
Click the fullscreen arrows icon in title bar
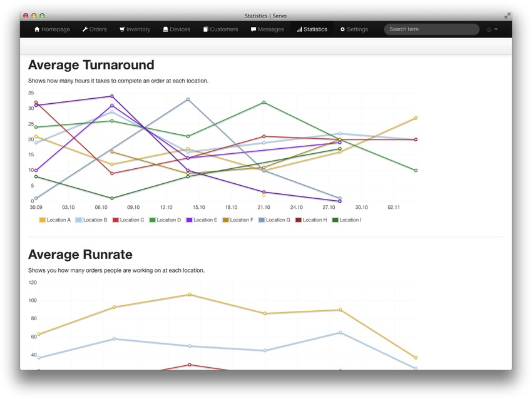pyautogui.click(x=507, y=16)
